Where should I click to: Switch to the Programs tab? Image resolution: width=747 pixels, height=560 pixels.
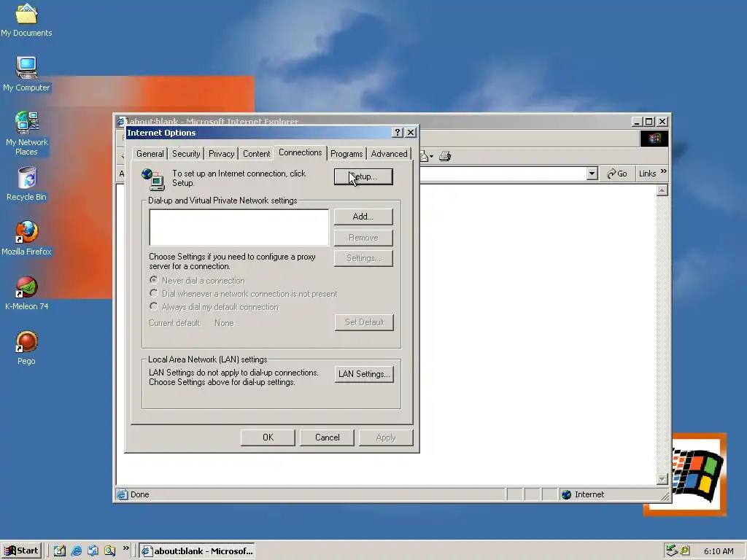[x=347, y=153]
